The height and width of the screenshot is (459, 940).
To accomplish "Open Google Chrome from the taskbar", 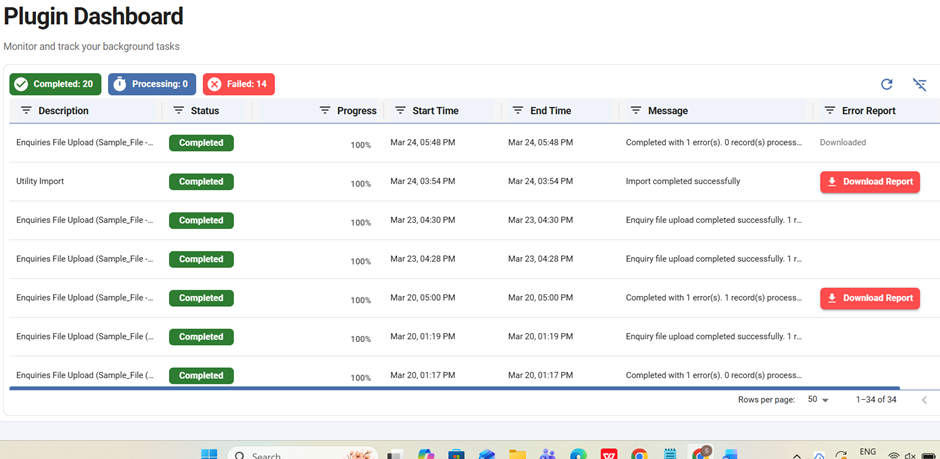I will 638,455.
